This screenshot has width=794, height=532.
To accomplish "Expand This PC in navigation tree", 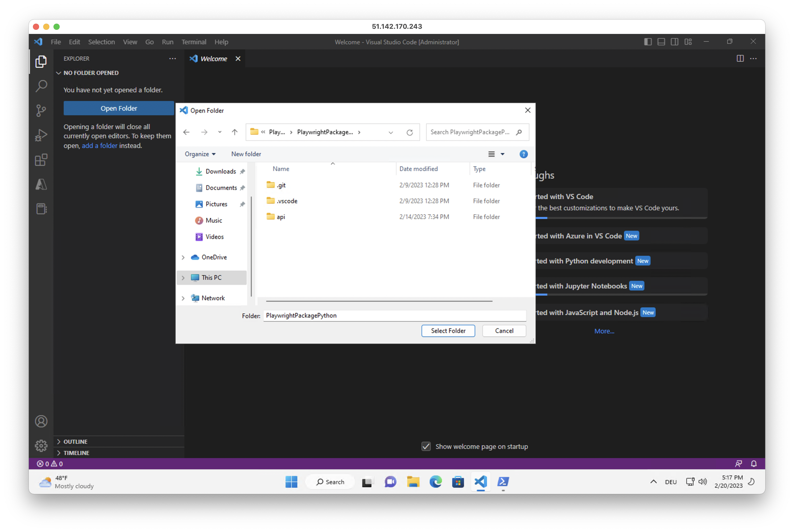I will [x=183, y=278].
